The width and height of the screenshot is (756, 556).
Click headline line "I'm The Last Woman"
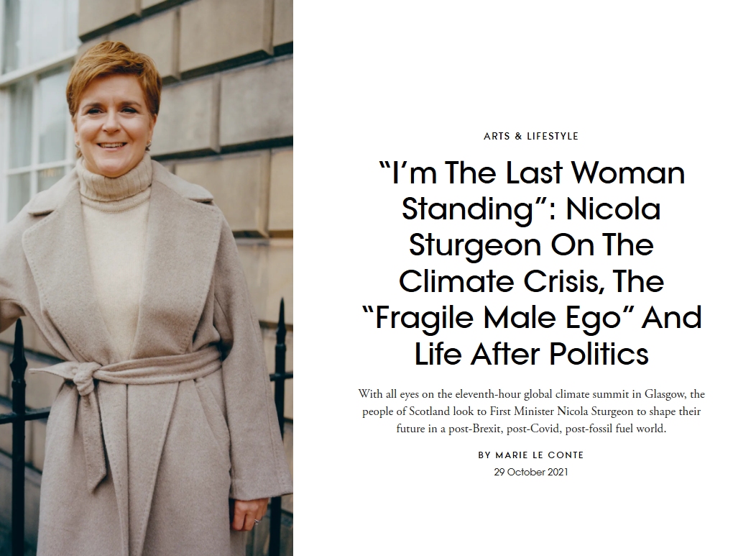[531, 174]
